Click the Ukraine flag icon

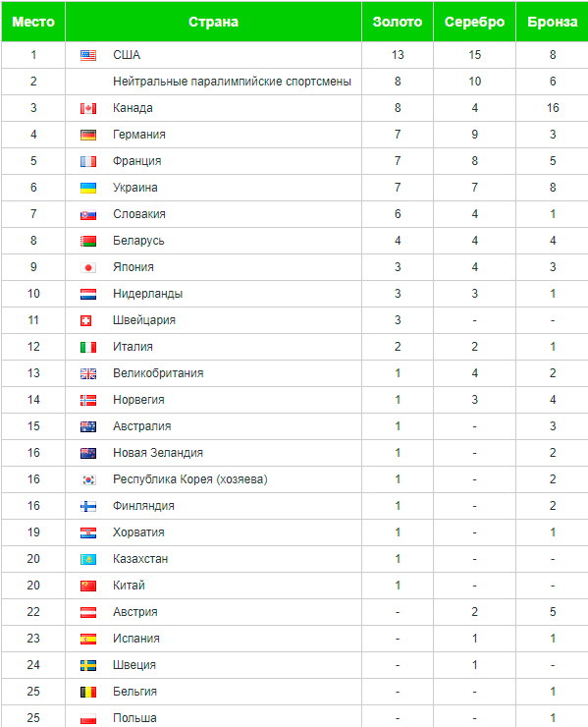88,188
